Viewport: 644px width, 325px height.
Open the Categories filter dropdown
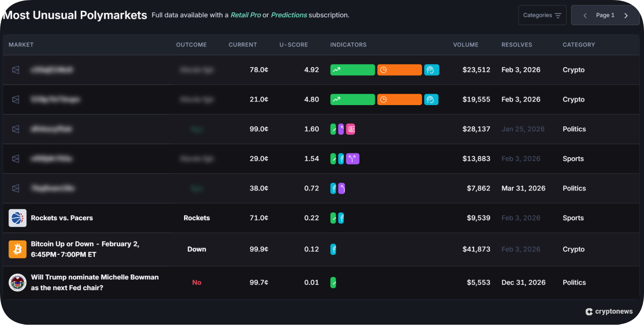pos(542,15)
